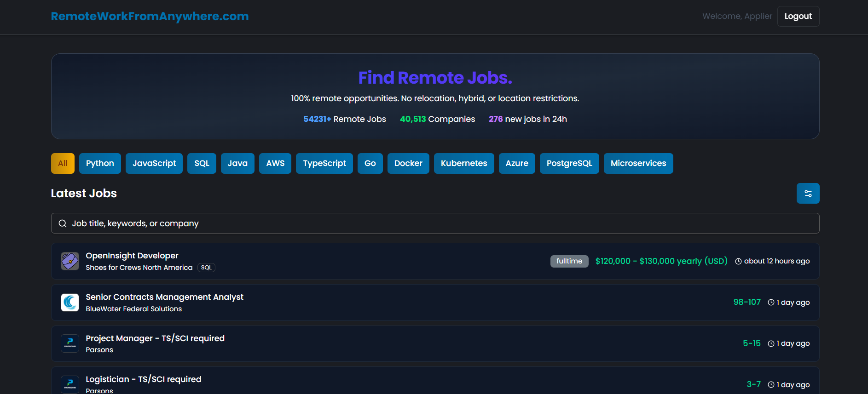Click the search magnifier icon
The height and width of the screenshot is (394, 868).
click(x=63, y=223)
